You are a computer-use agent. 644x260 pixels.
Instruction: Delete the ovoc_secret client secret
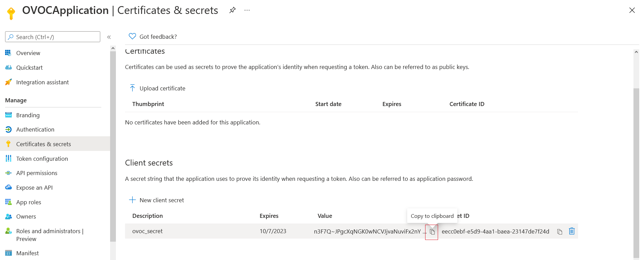pyautogui.click(x=572, y=231)
